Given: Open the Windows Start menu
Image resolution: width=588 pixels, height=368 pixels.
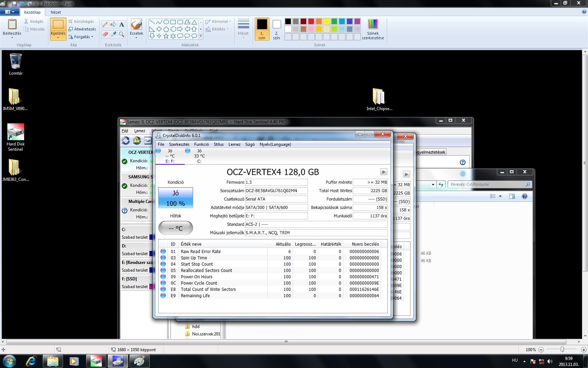Looking at the screenshot, I should tap(9, 361).
